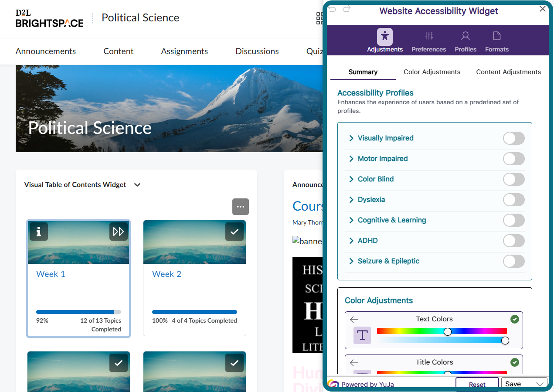554x392 pixels.
Task: Click the info icon on Week 1 card
Action: 39,232
